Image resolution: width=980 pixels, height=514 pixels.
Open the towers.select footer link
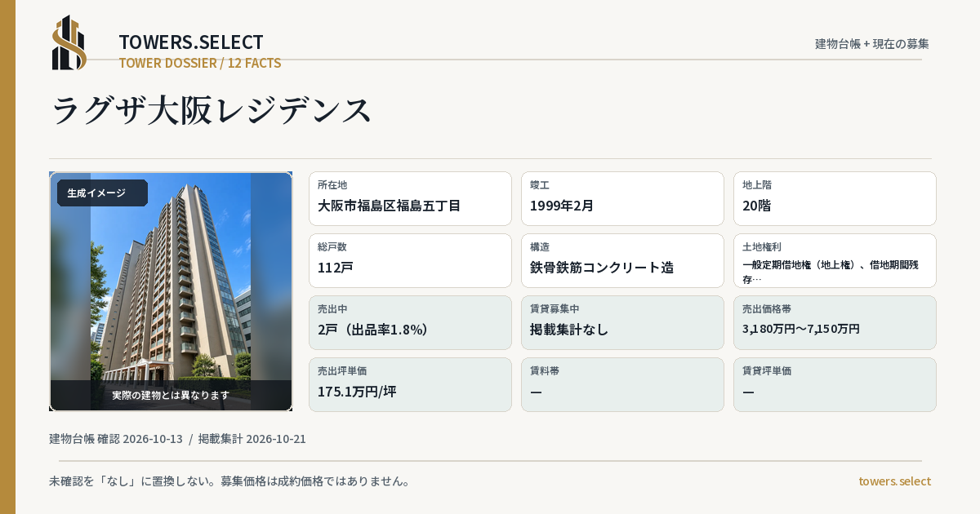click(x=894, y=481)
